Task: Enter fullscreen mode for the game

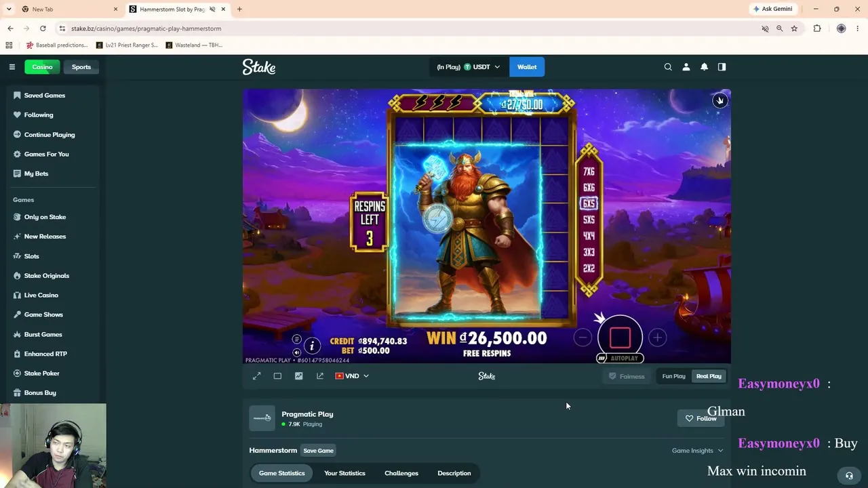Action: tap(256, 376)
